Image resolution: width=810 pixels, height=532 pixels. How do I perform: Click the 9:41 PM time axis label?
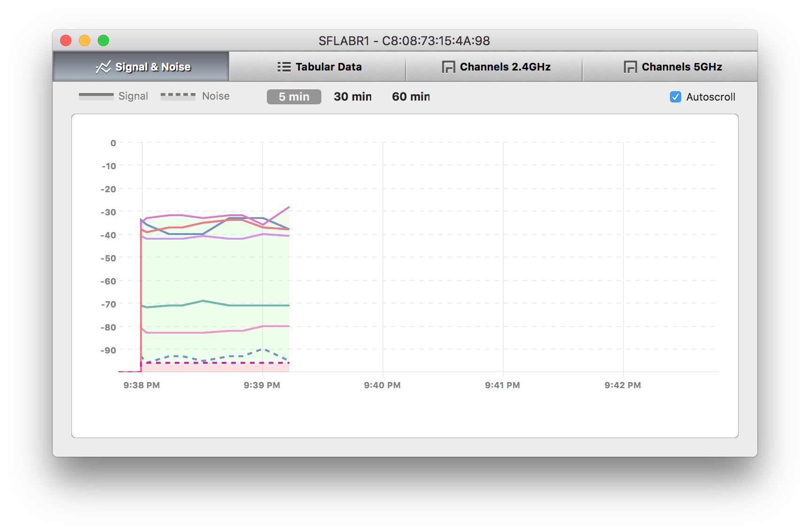(x=502, y=385)
